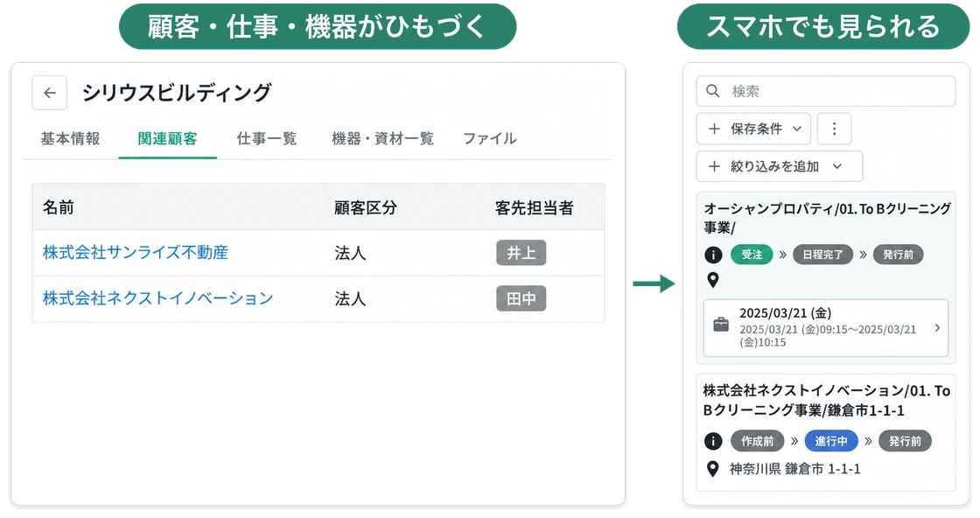The height and width of the screenshot is (518, 980).
Task: Click the search magnifier icon
Action: [713, 91]
